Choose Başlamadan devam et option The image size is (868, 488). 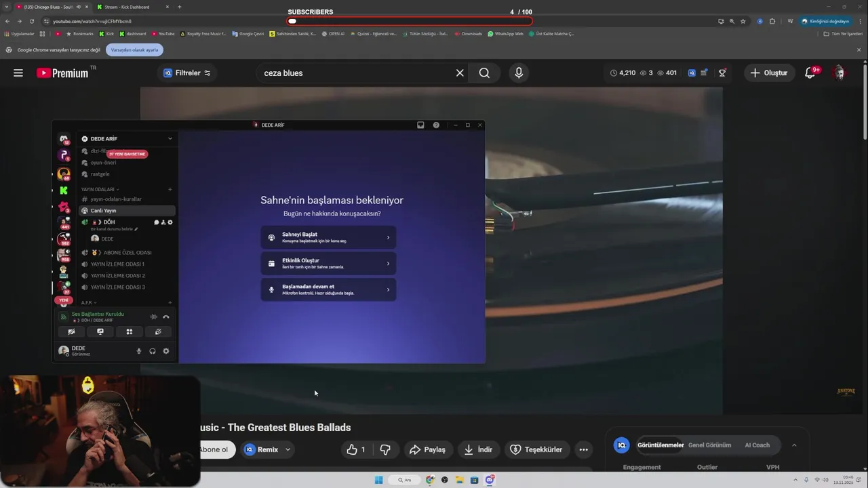point(328,289)
